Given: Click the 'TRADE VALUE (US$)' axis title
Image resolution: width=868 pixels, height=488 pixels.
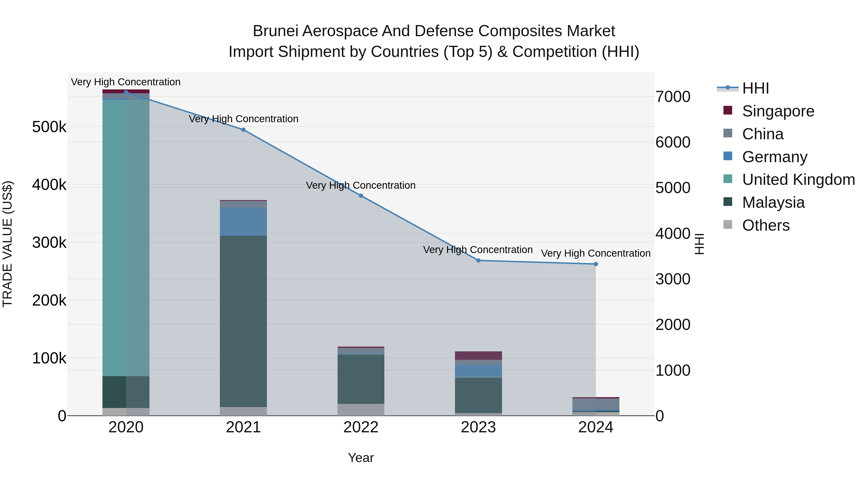Looking at the screenshot, I should pyautogui.click(x=7, y=244).
